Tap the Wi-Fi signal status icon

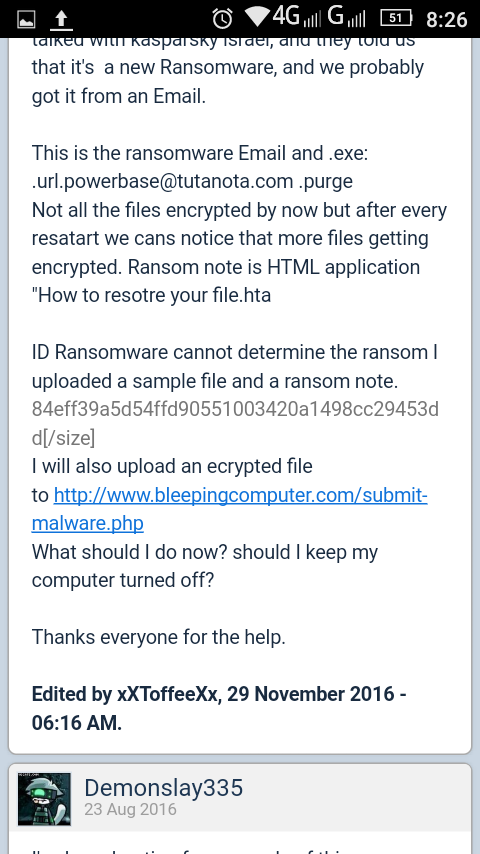259,18
